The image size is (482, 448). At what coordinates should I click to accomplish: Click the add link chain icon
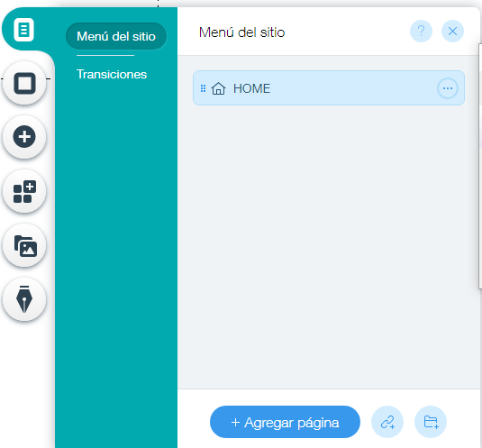point(387,422)
